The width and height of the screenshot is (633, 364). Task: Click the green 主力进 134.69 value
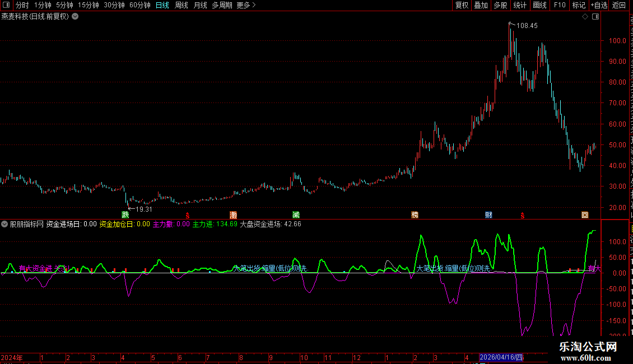(215, 224)
